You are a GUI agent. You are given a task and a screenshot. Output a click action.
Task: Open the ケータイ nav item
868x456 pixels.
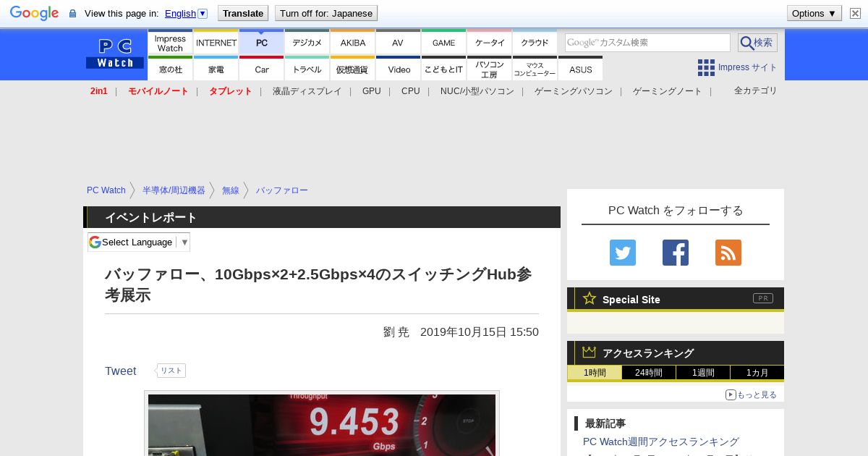[x=490, y=43]
